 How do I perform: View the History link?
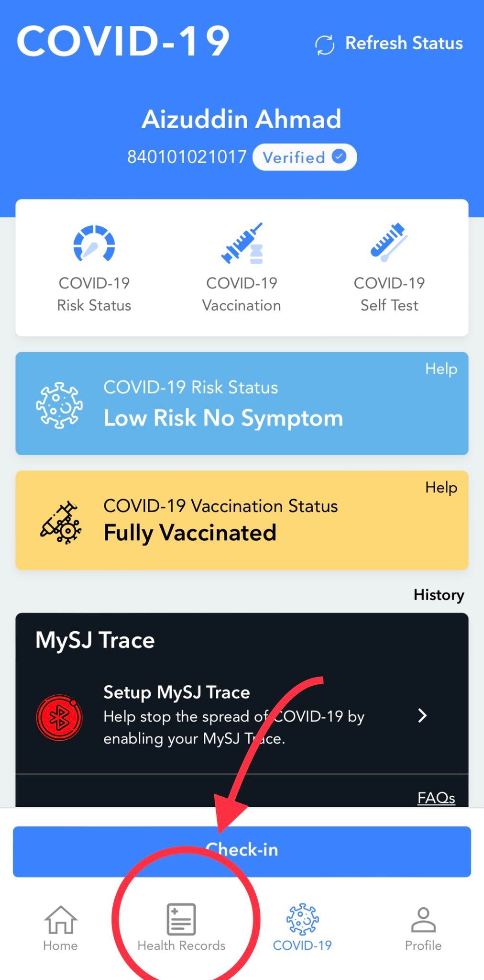pyautogui.click(x=439, y=595)
